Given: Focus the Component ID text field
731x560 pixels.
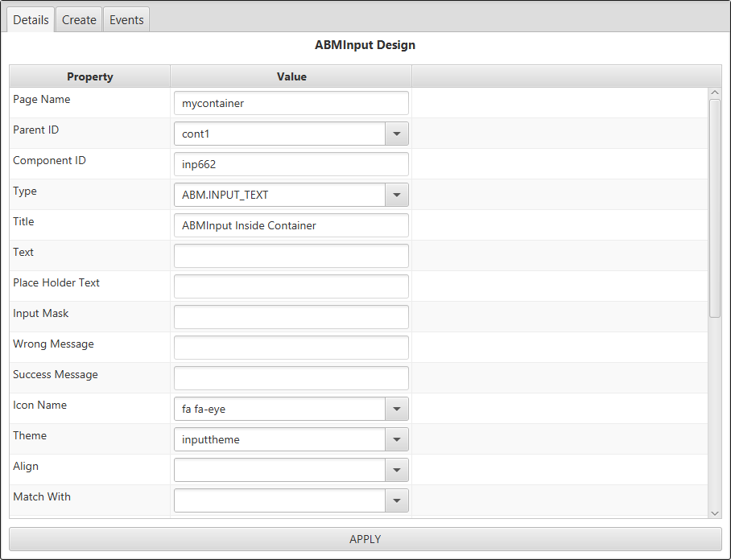Looking at the screenshot, I should tap(291, 164).
